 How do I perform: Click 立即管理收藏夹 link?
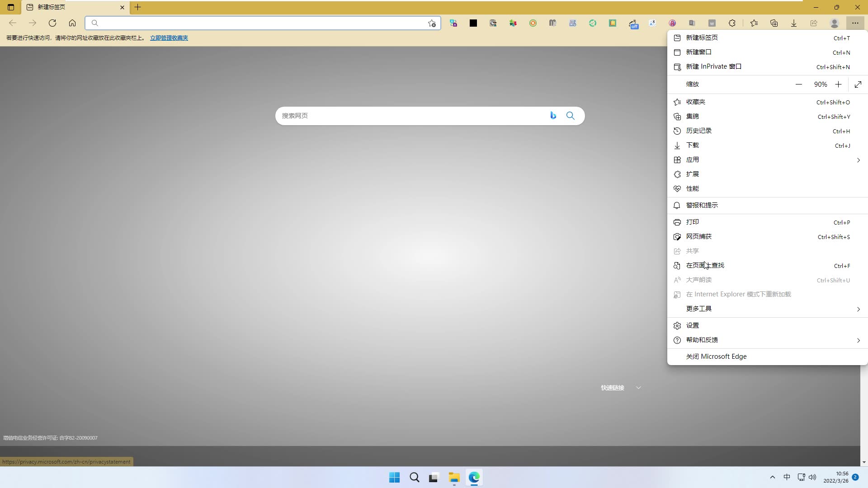[169, 38]
